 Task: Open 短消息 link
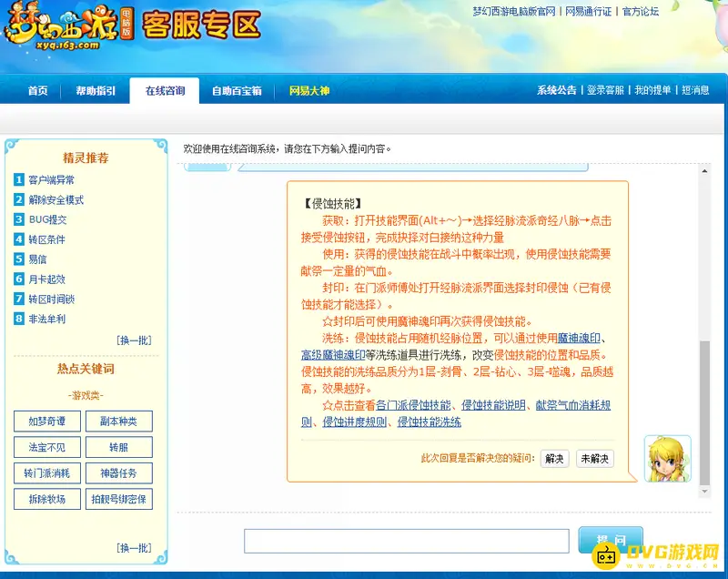click(x=695, y=90)
